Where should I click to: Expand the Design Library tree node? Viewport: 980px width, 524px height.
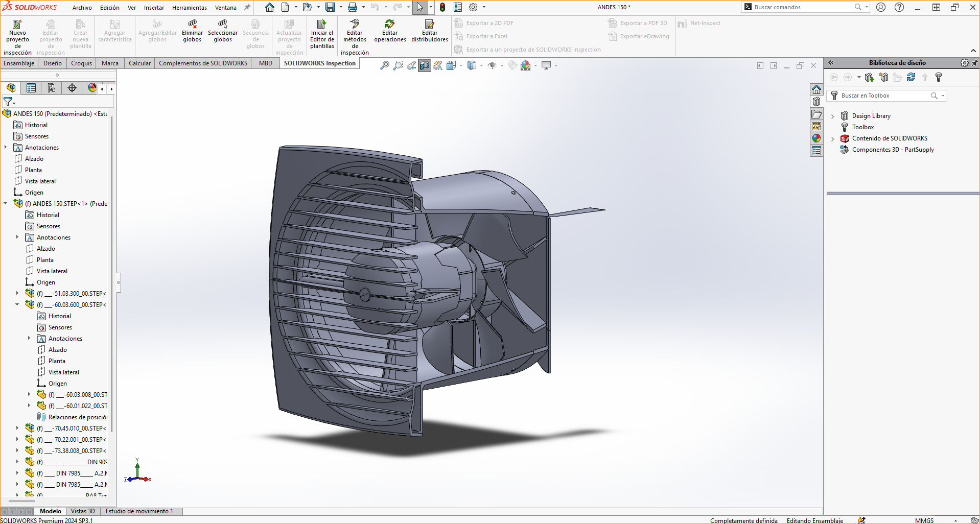coord(833,116)
